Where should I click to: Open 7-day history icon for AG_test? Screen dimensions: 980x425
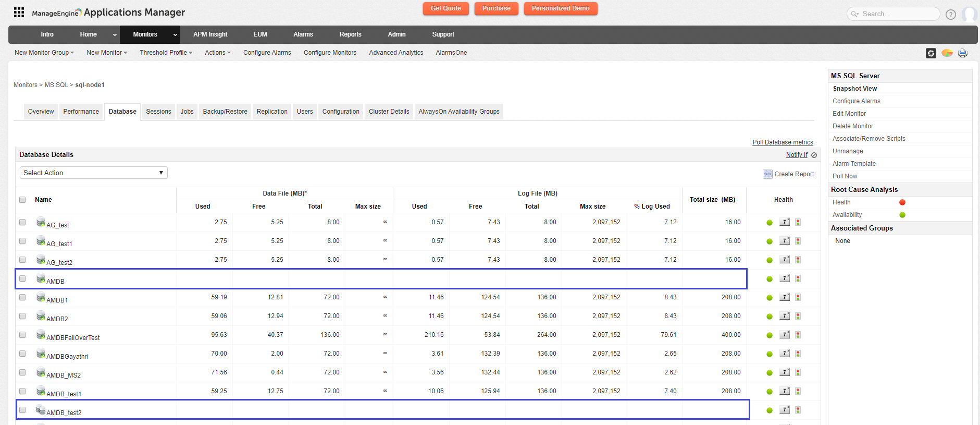[784, 222]
